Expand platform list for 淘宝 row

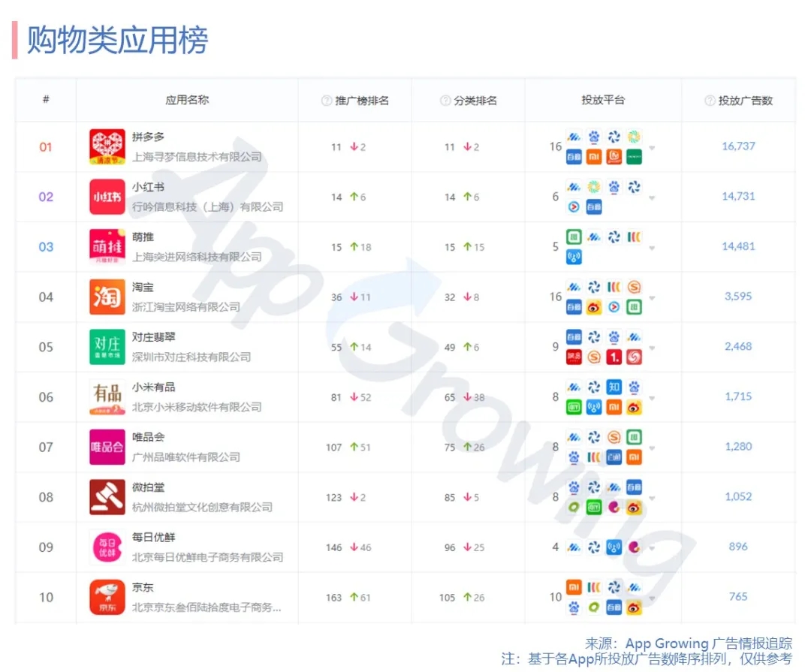tap(652, 298)
